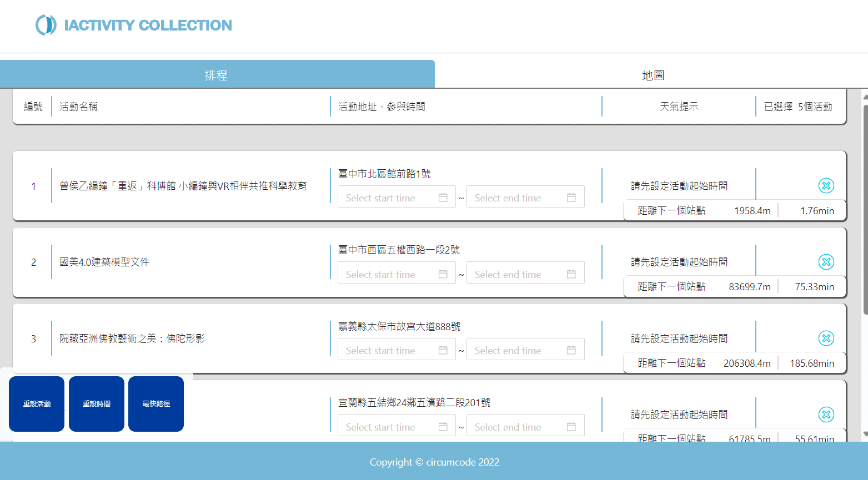Open end time picker for 嘉義縣太保市 activity
This screenshot has height=480, width=868.
[516, 350]
